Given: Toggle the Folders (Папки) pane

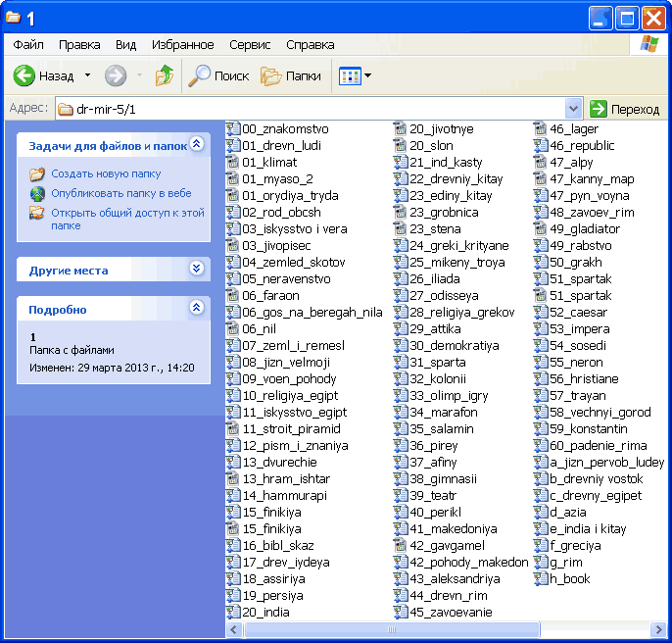Looking at the screenshot, I should tap(291, 75).
